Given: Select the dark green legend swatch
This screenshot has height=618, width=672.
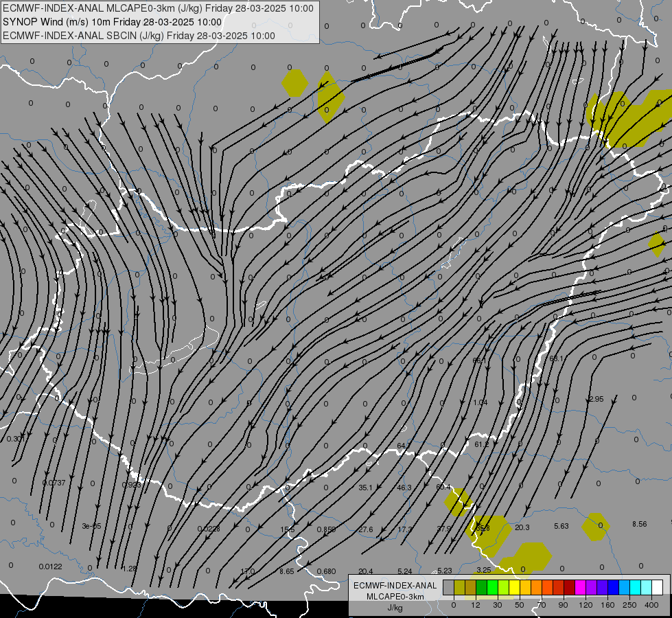Looking at the screenshot, I should 482,587.
